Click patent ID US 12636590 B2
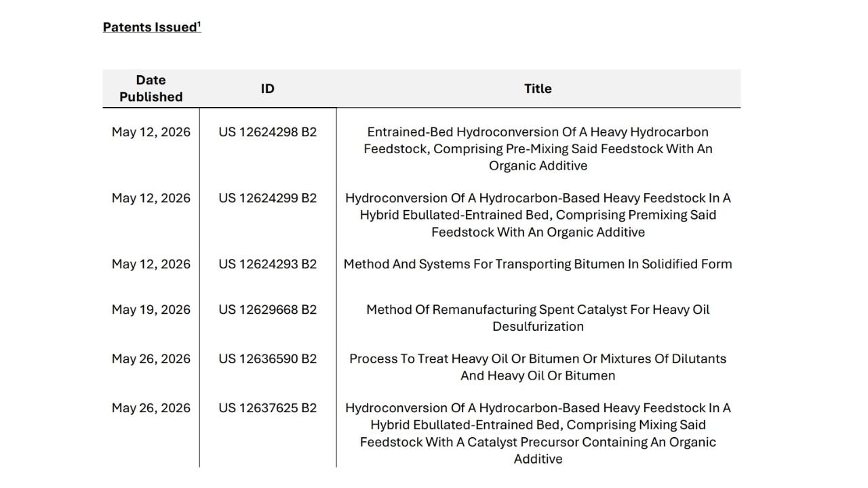This screenshot has height=488, width=868. coord(268,359)
